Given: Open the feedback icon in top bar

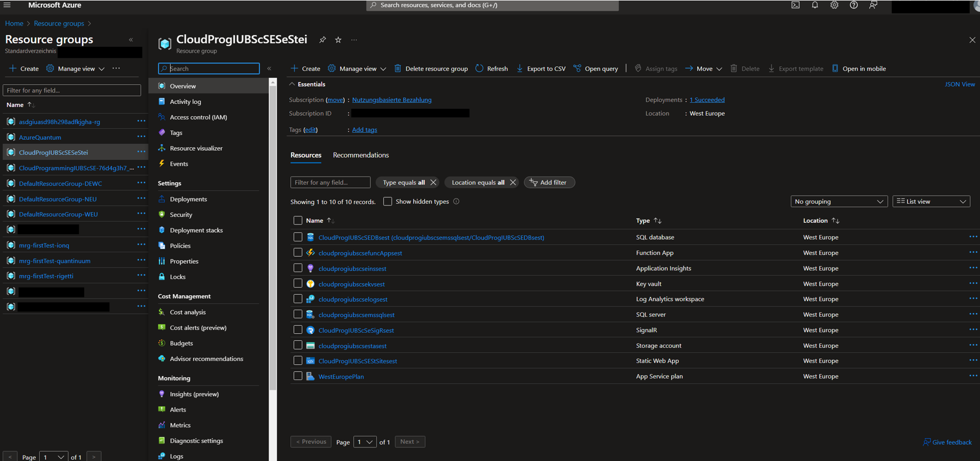Looking at the screenshot, I should point(873,5).
